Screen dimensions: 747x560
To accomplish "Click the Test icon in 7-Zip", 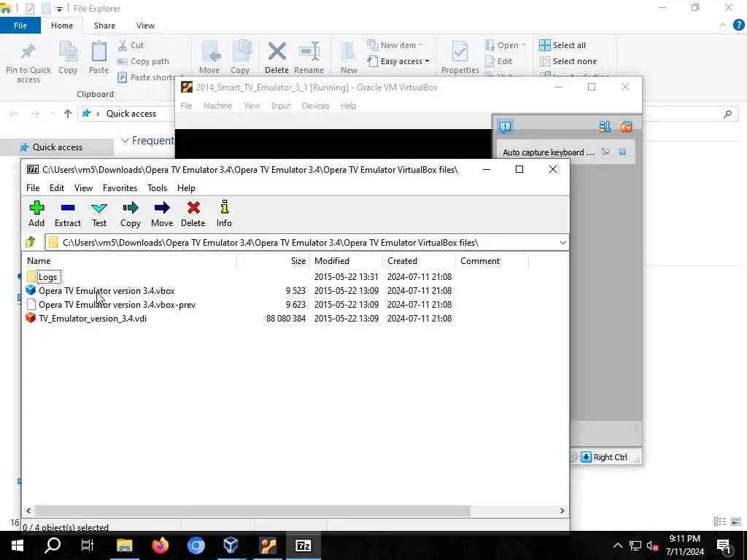I will point(99,214).
